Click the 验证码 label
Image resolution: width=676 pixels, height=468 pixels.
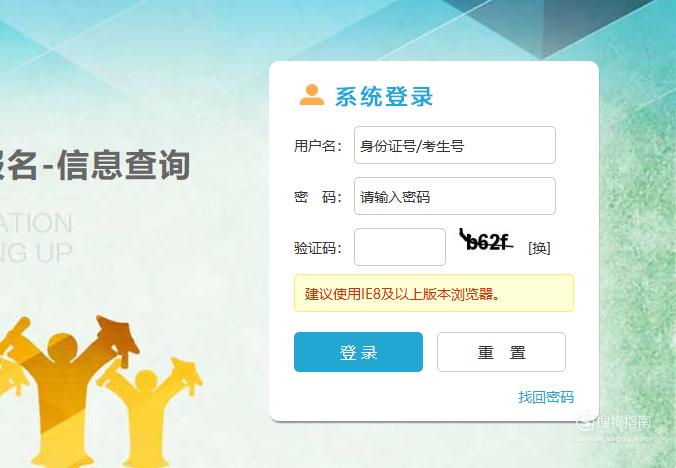pos(318,248)
